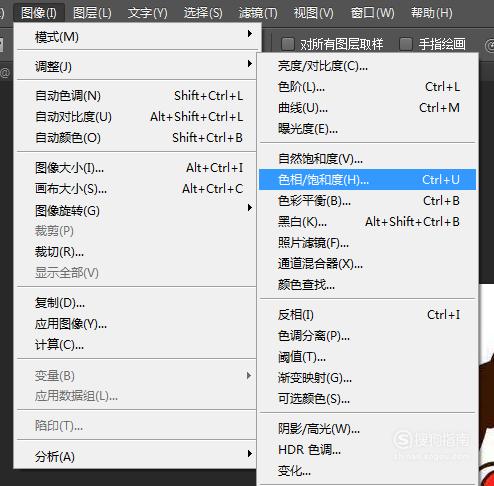Open 通道混合器(X)... adjustment

click(x=367, y=264)
